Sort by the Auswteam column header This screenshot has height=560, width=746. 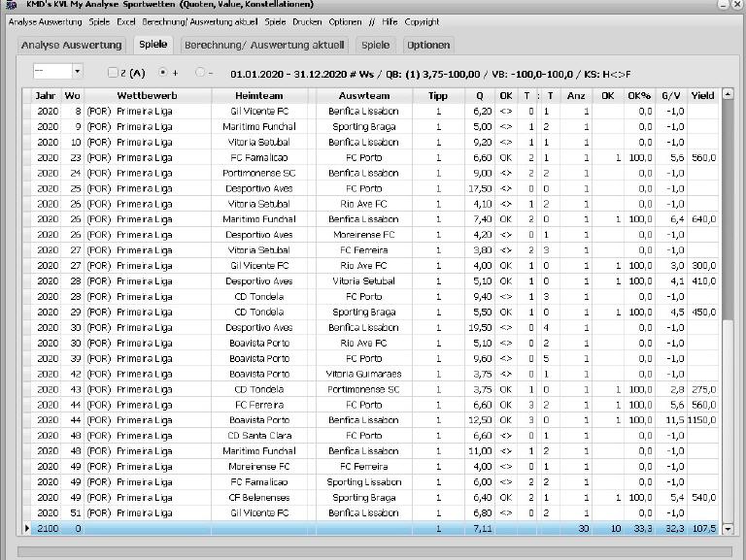[x=364, y=95]
